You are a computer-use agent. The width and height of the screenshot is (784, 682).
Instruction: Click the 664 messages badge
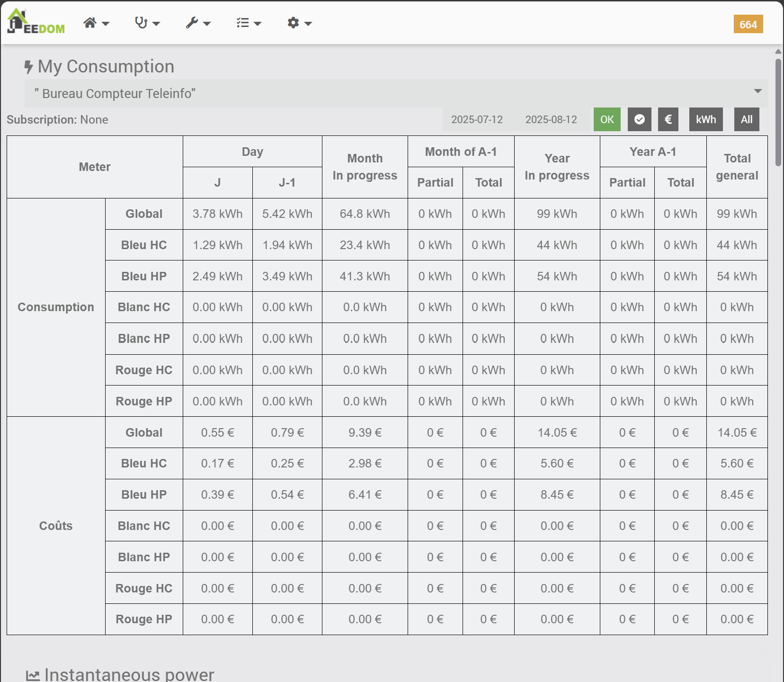pos(748,24)
